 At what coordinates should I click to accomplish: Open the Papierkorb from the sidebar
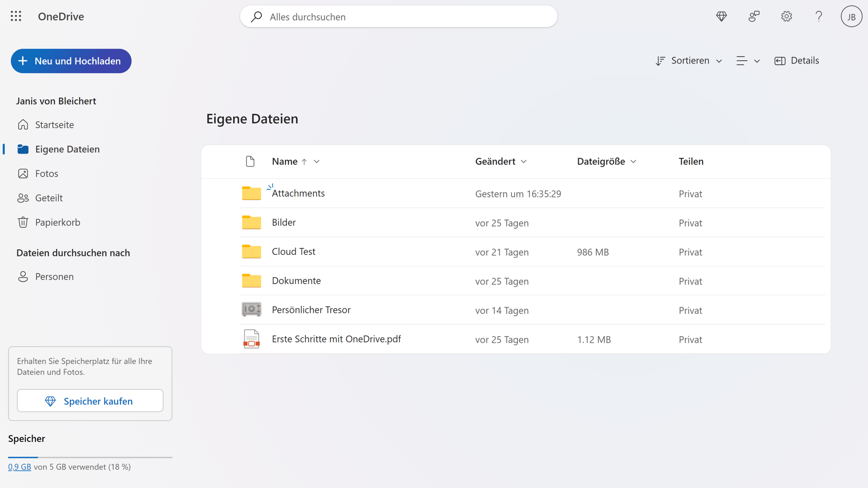click(57, 222)
